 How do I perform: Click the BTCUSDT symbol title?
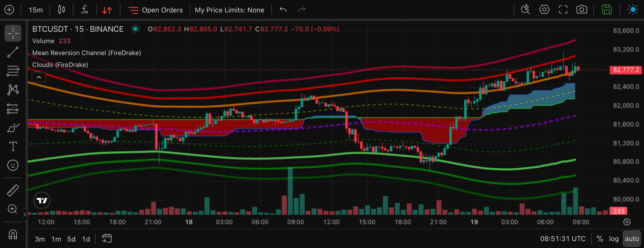click(x=78, y=29)
